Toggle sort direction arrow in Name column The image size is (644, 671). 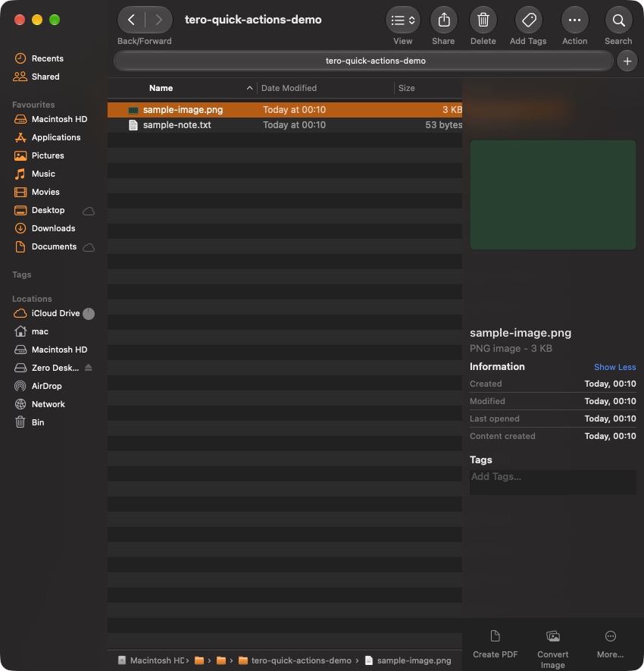[249, 88]
